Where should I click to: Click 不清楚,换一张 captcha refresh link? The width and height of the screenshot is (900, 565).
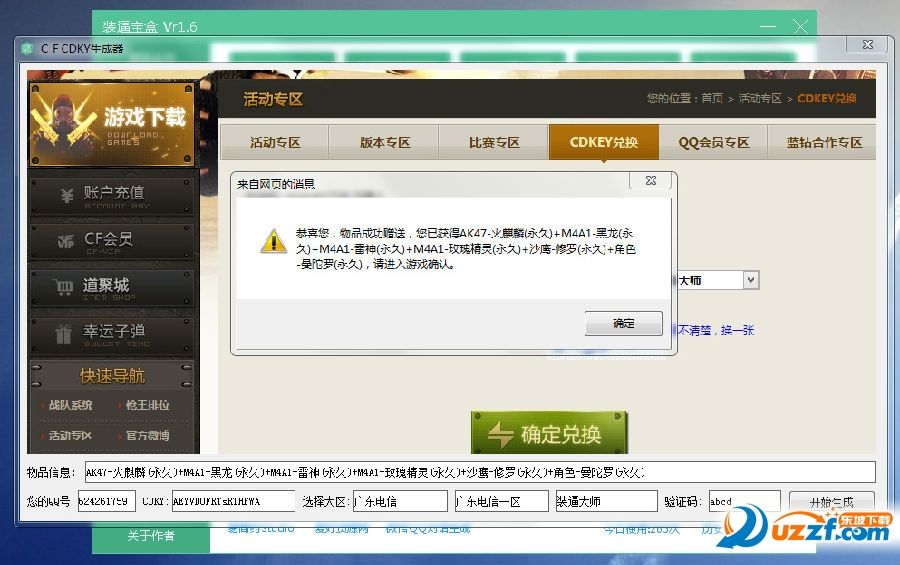pos(716,330)
